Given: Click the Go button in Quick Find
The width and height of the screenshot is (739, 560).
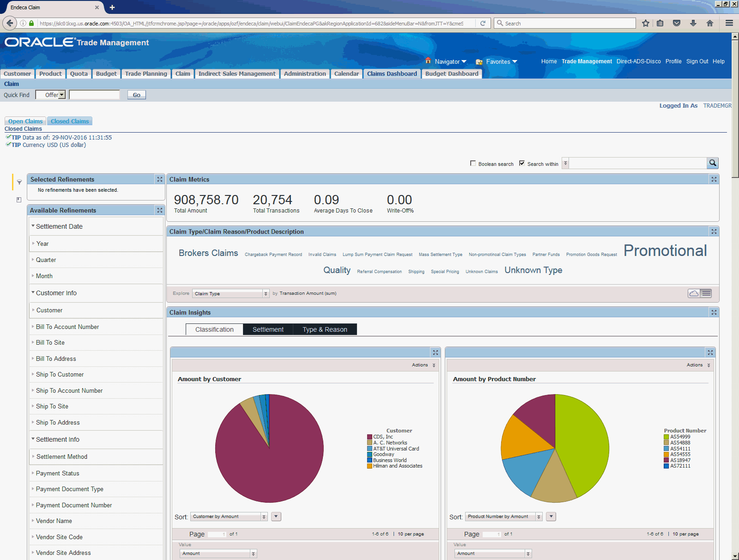Looking at the screenshot, I should (x=137, y=95).
